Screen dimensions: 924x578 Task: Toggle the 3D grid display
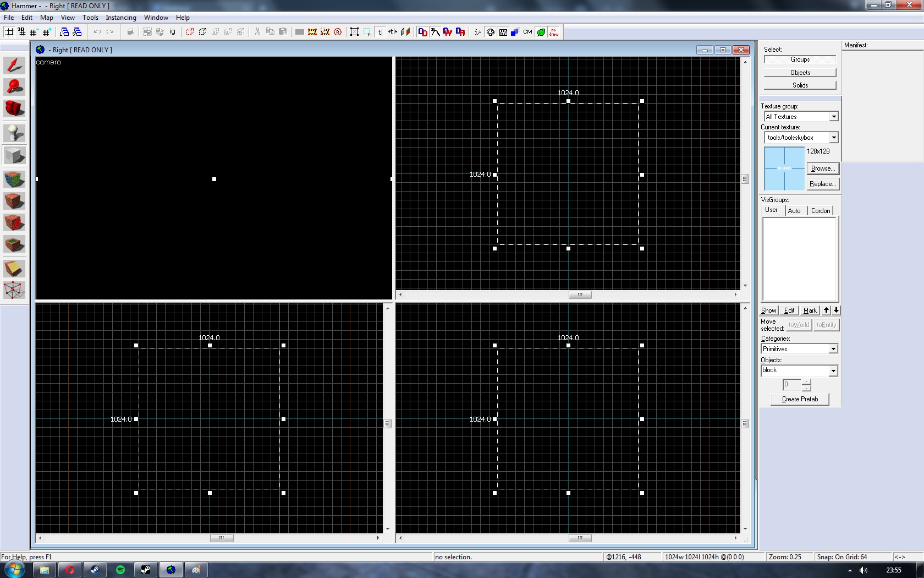click(x=22, y=32)
